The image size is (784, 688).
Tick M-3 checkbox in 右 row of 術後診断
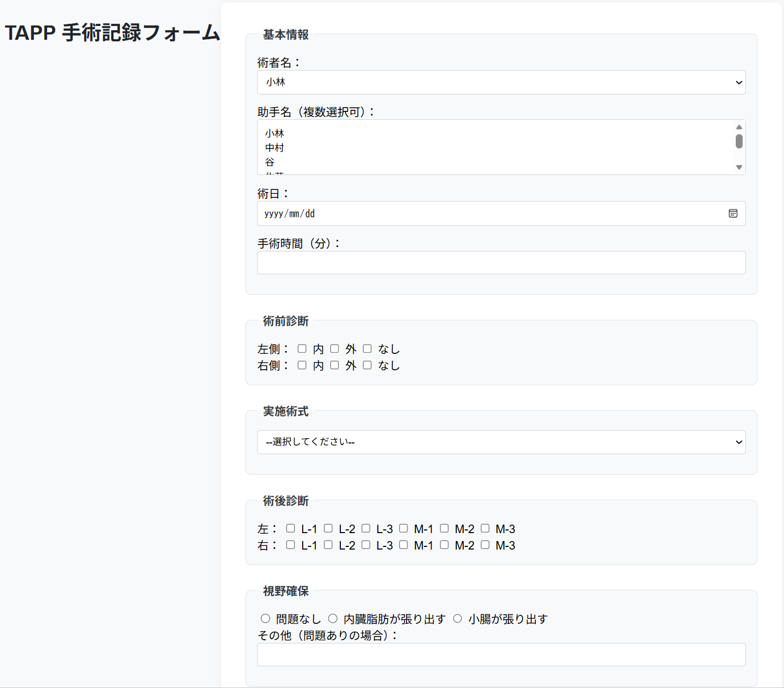click(485, 545)
